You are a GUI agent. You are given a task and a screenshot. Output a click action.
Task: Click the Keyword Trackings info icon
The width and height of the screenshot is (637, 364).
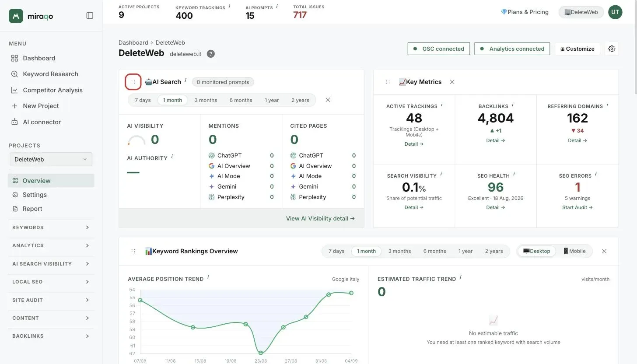coord(229,7)
